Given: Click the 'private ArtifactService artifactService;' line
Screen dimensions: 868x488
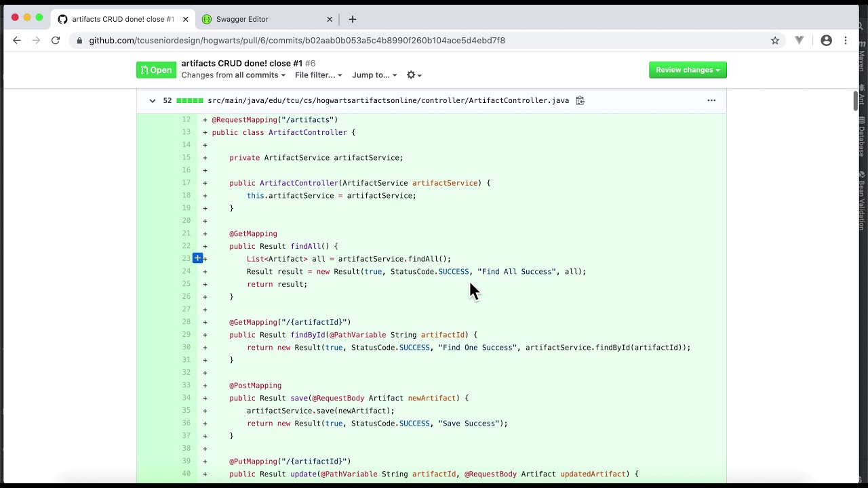Looking at the screenshot, I should [x=316, y=158].
